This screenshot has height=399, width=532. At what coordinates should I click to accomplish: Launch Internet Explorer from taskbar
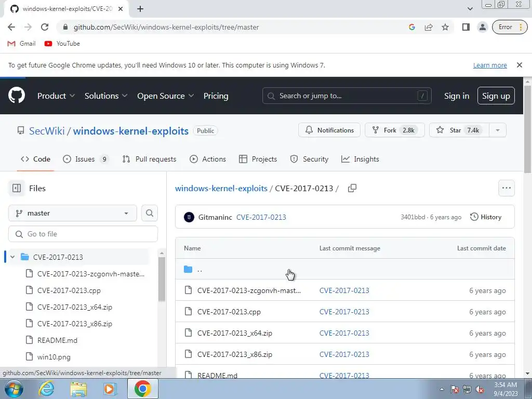[x=46, y=389]
